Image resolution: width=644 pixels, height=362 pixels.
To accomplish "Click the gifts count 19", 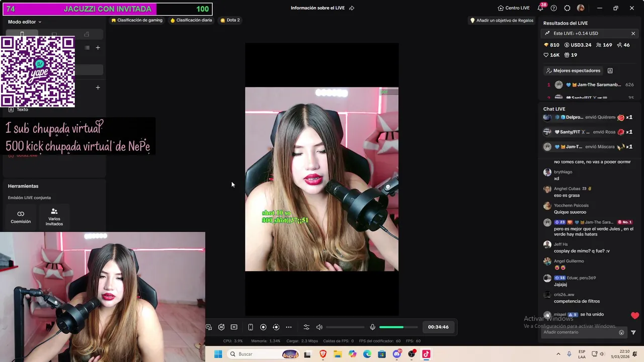I will (x=571, y=55).
